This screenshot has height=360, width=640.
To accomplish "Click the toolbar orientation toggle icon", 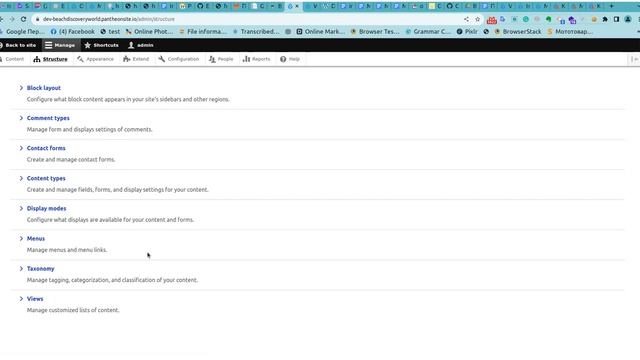I will (634, 59).
